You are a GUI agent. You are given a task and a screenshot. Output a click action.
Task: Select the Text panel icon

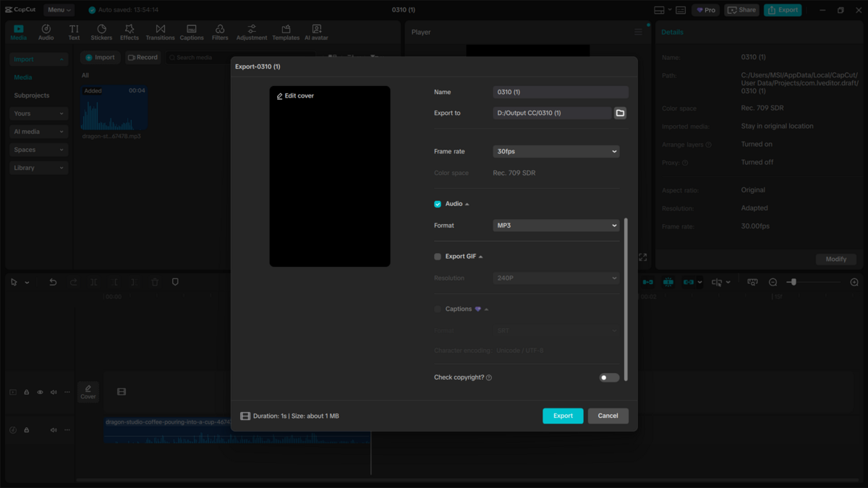pyautogui.click(x=73, y=31)
